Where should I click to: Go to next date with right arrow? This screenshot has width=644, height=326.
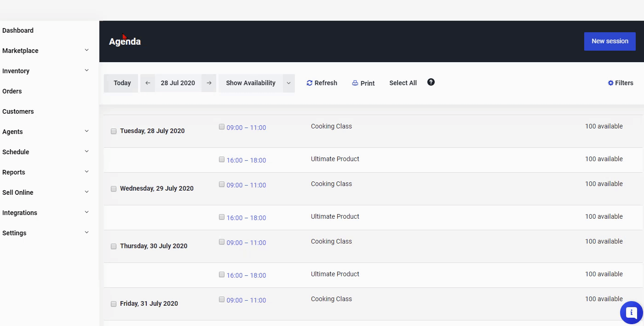209,83
